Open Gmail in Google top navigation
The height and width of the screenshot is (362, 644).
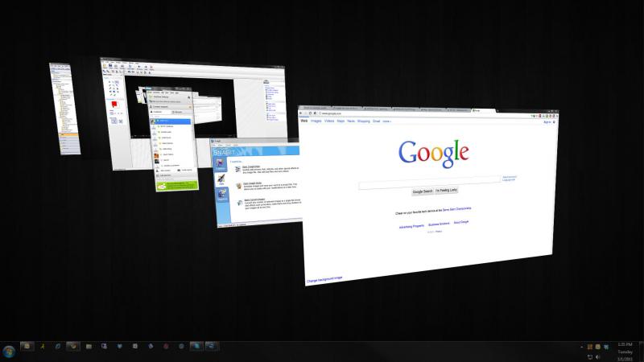pyautogui.click(x=376, y=121)
